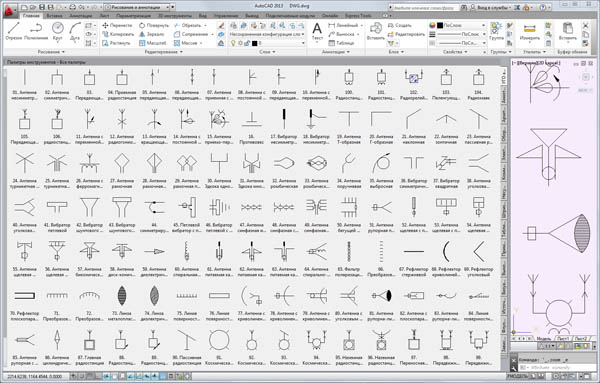Image resolution: width=600 pixels, height=383 pixels.
Task: Click the AutoCAD application menu button
Action: 9,11
